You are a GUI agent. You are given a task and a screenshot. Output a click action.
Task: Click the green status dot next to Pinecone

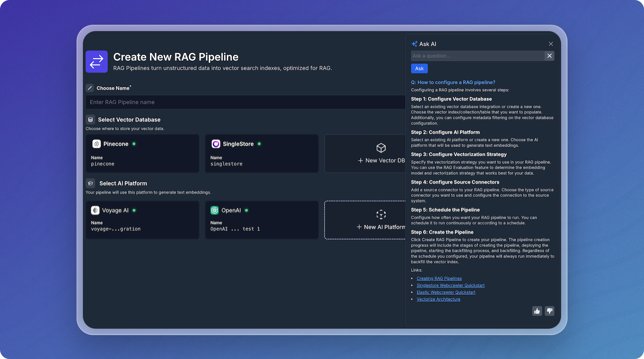[134, 144]
